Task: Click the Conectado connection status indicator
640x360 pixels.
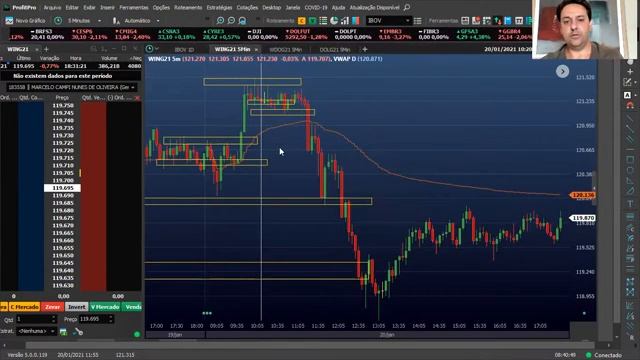Action: (604, 355)
